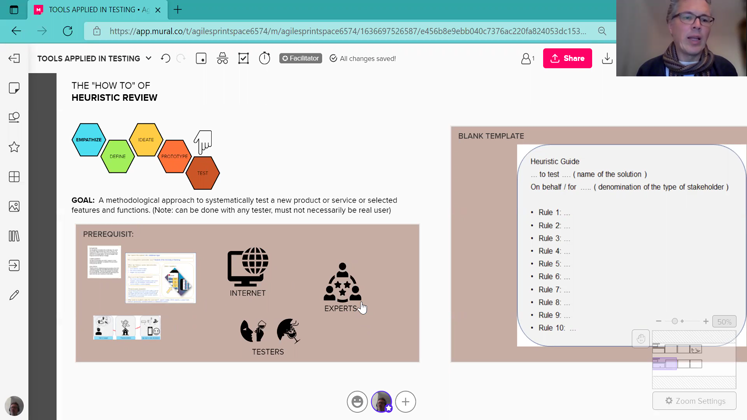Viewport: 747px width, 420px height.
Task: Close the TOOLS APPLIED IN TESTING tab
Action: (158, 10)
